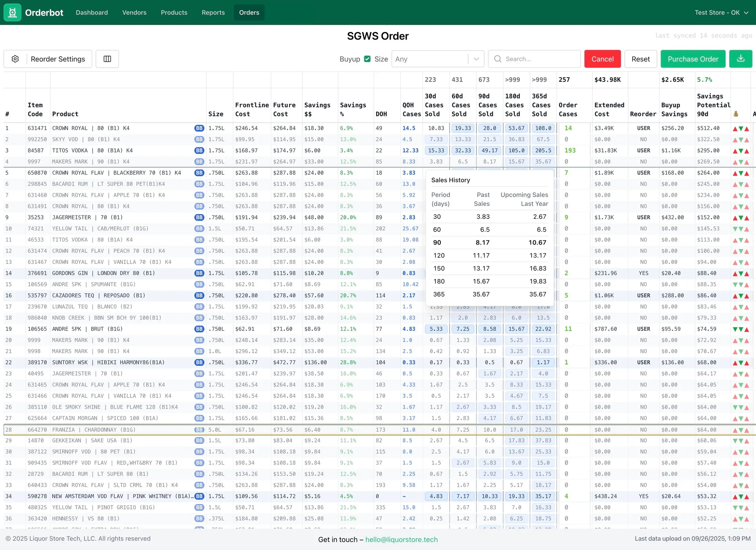Click the BB badge on NEW AMSTERDAM row
The width and height of the screenshot is (756, 550).
click(x=199, y=496)
